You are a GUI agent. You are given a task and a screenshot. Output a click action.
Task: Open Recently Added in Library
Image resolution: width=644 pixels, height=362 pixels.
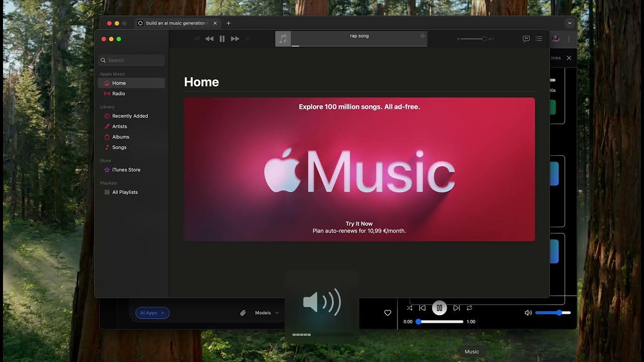click(x=132, y=116)
